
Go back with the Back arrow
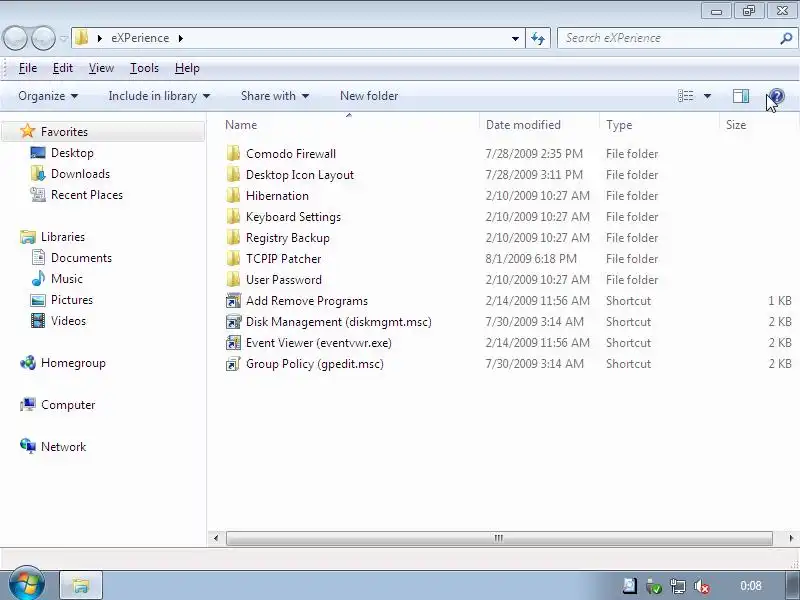point(15,38)
